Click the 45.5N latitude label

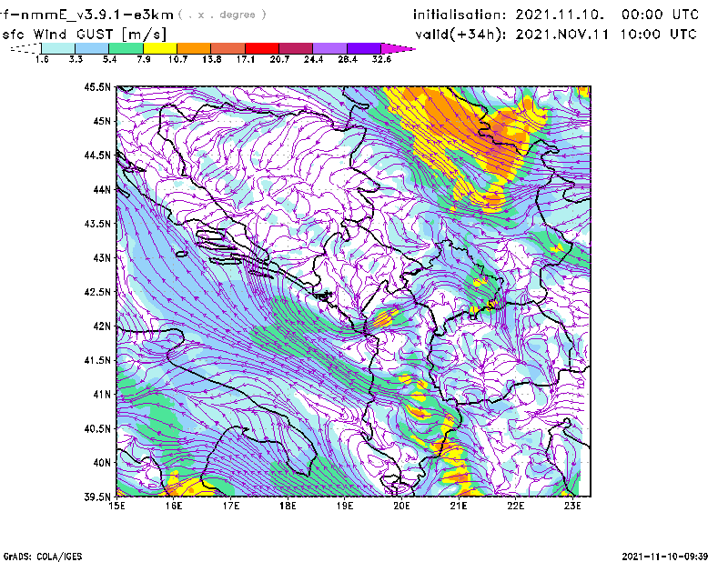point(98,86)
